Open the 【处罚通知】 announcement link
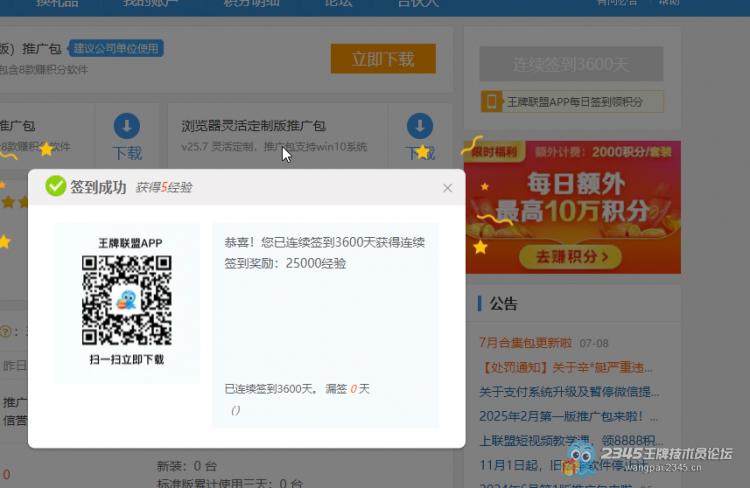 pos(566,367)
